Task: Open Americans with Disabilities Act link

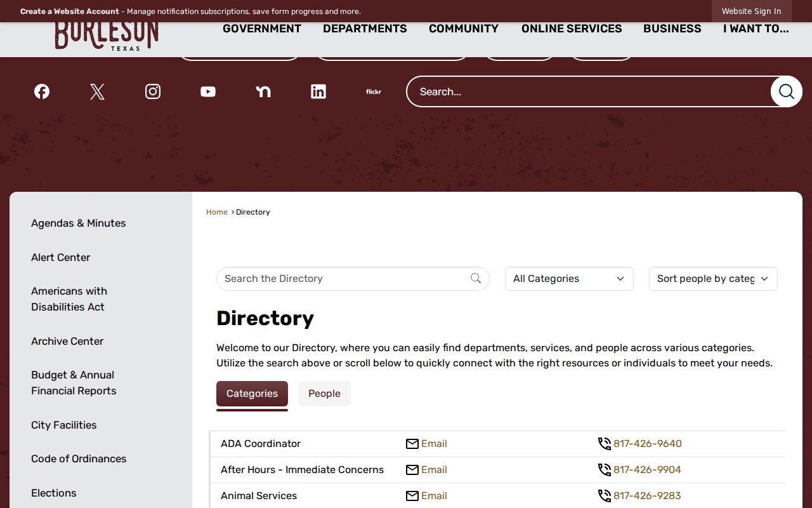Action: click(69, 299)
